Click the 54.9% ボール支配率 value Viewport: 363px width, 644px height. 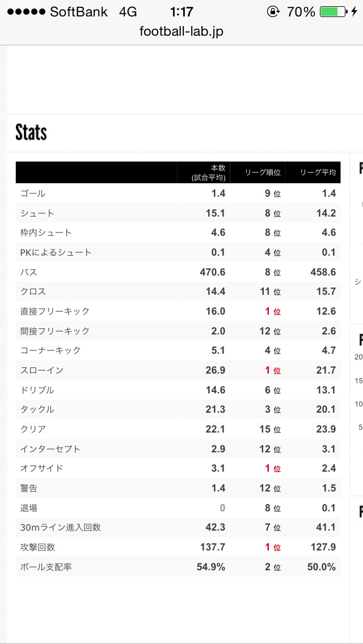coord(210,567)
